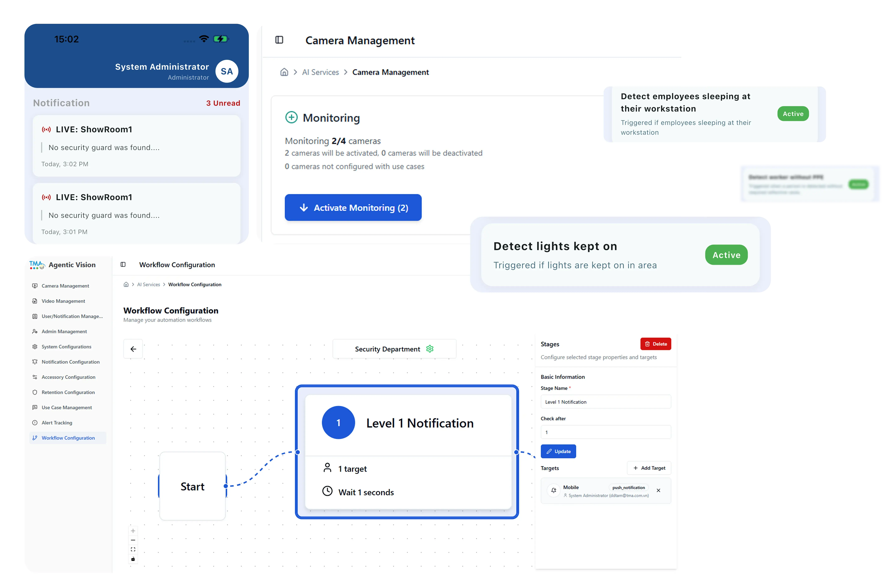Toggle the sidebar panel icon beside Camera Management
Image resolution: width=885 pixels, height=588 pixels.
(279, 40)
